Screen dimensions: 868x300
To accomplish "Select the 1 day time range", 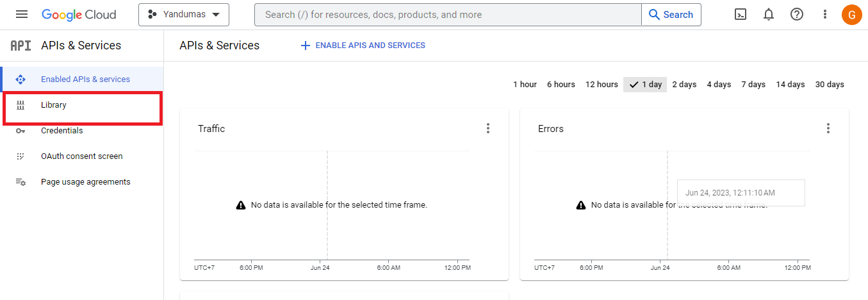I will pyautogui.click(x=645, y=85).
